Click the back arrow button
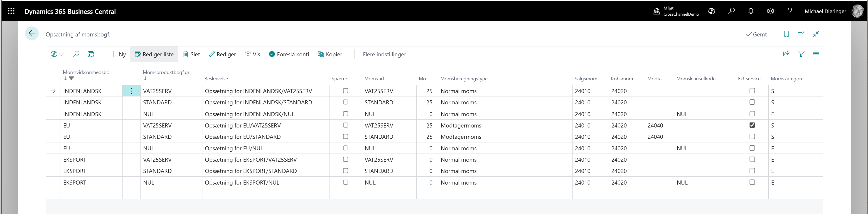 click(32, 33)
